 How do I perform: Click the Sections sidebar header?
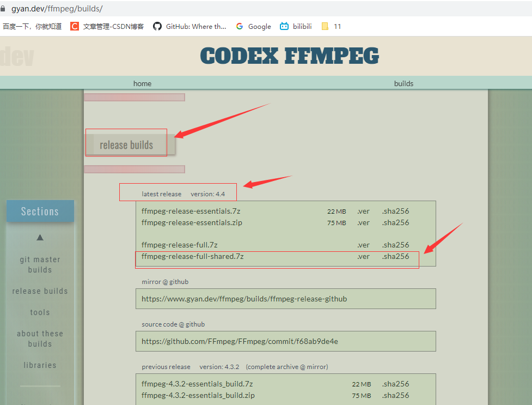tap(40, 211)
